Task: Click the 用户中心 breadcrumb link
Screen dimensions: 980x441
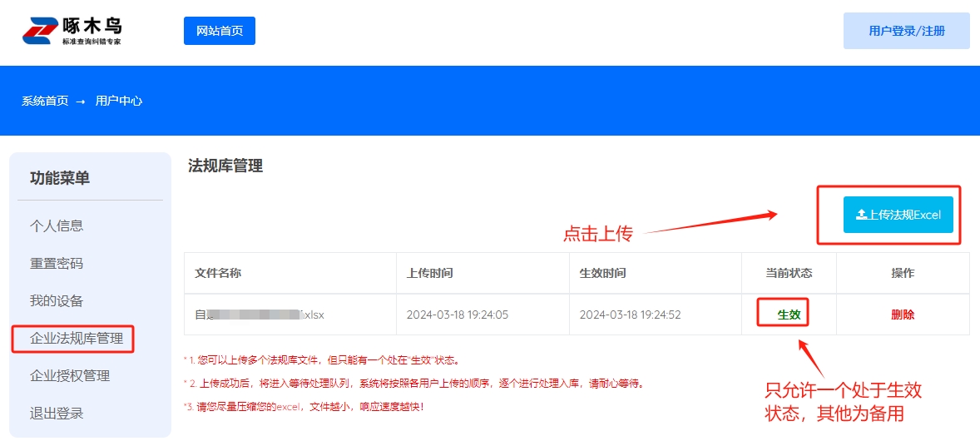Action: [x=119, y=101]
